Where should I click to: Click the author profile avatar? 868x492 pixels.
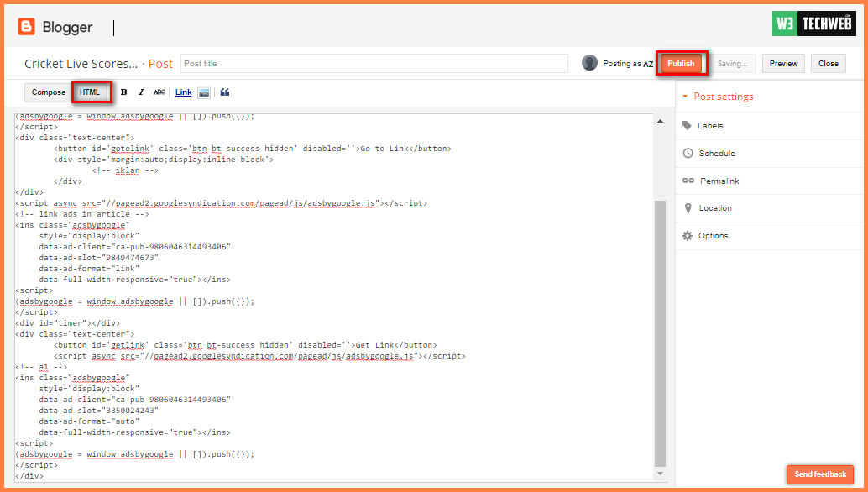point(590,63)
